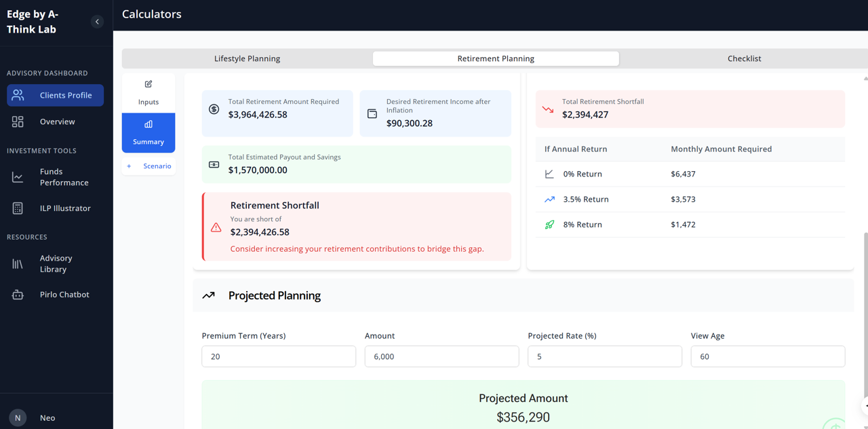Image resolution: width=868 pixels, height=429 pixels.
Task: Click the $3,573 monthly amount
Action: [683, 199]
